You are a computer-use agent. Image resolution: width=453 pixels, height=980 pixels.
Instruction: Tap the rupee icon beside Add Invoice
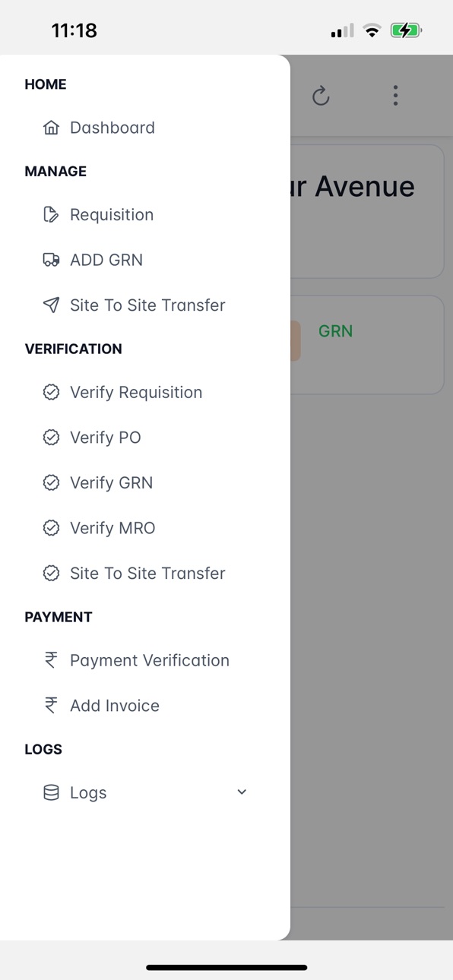51,706
